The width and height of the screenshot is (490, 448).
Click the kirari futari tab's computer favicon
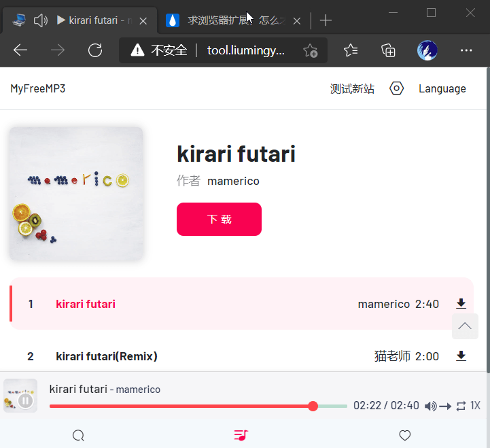18,20
